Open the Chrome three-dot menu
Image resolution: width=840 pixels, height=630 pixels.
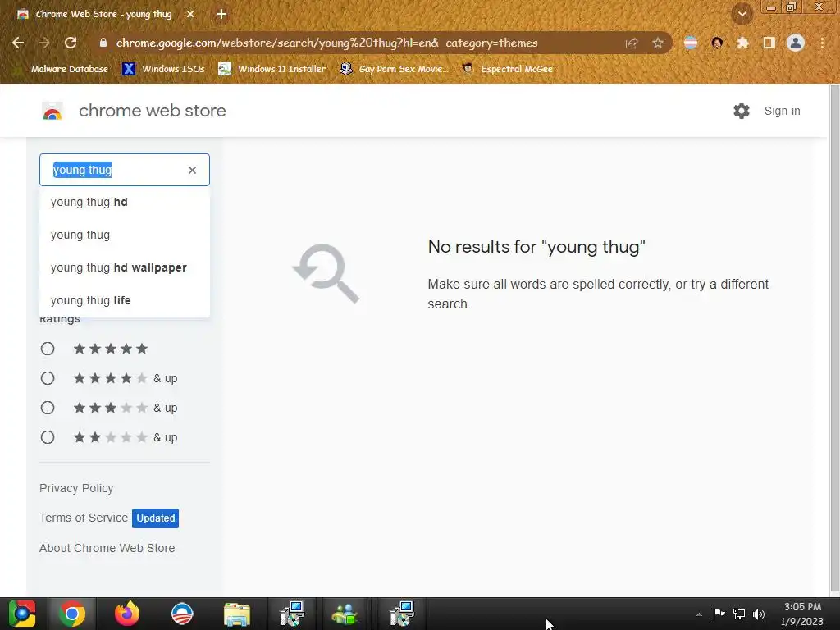pos(822,43)
